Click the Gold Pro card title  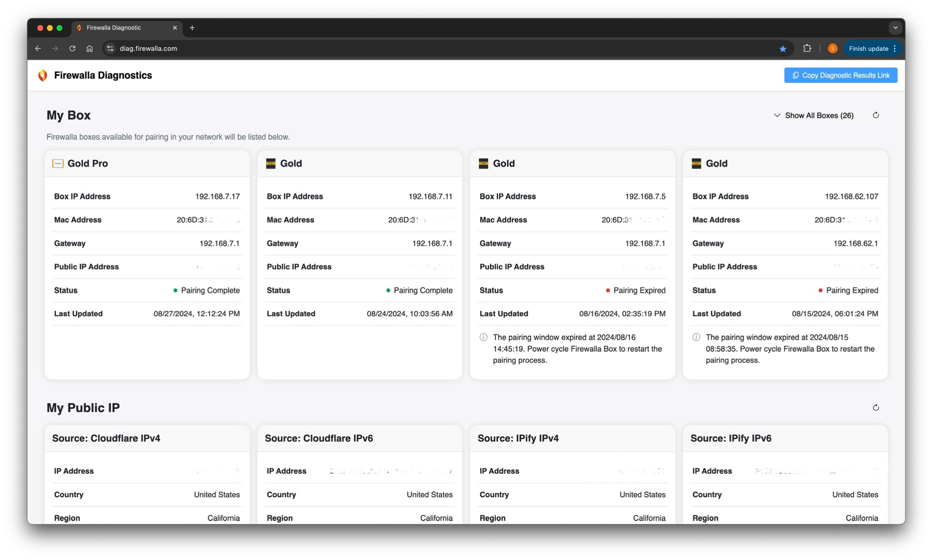[x=87, y=163]
